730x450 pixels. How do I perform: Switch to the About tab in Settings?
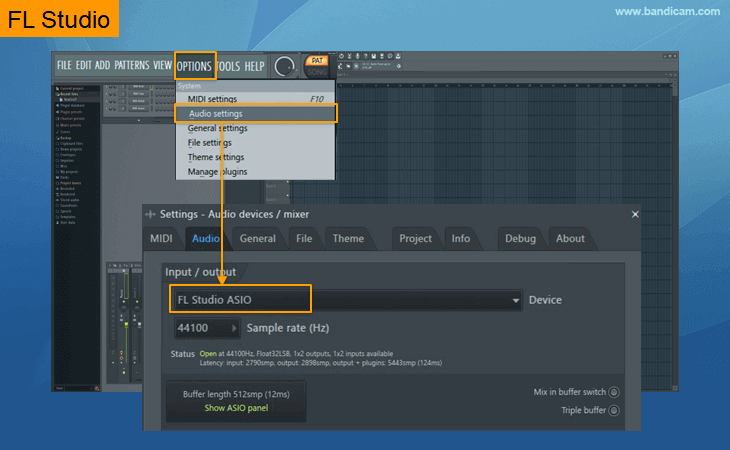tap(570, 238)
